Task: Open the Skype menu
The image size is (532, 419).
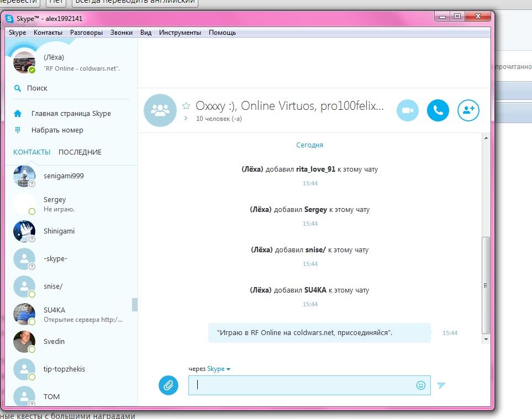Action: [x=17, y=33]
